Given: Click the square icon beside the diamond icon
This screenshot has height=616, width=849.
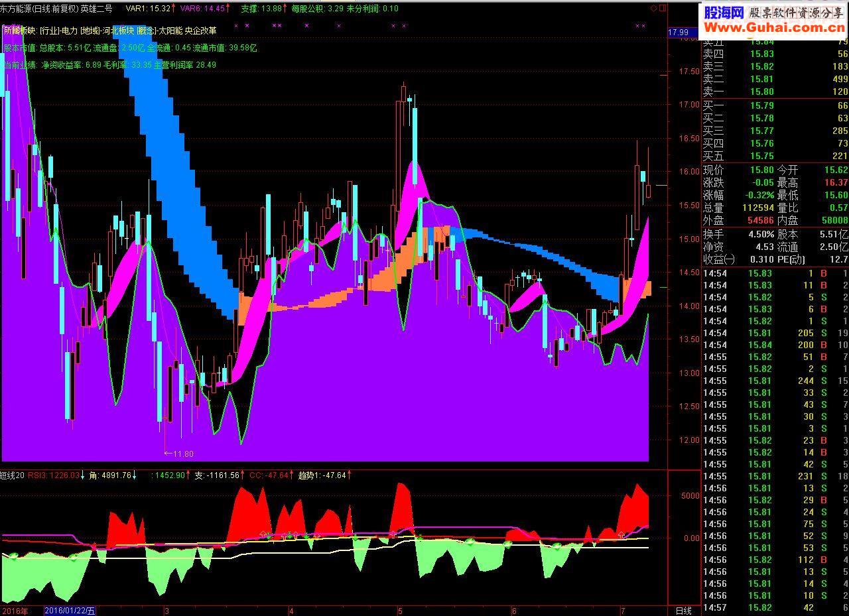Looking at the screenshot, I should pos(662,8).
